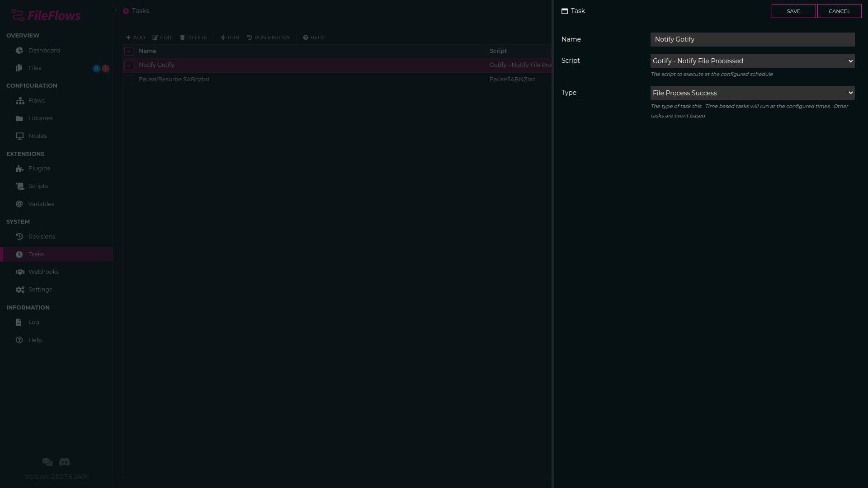Click the Webhooks handshake icon
The width and height of the screenshot is (868, 488).
point(20,272)
